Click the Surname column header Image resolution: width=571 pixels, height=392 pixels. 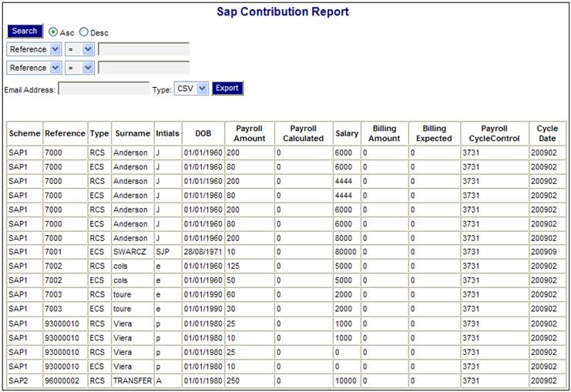click(133, 133)
